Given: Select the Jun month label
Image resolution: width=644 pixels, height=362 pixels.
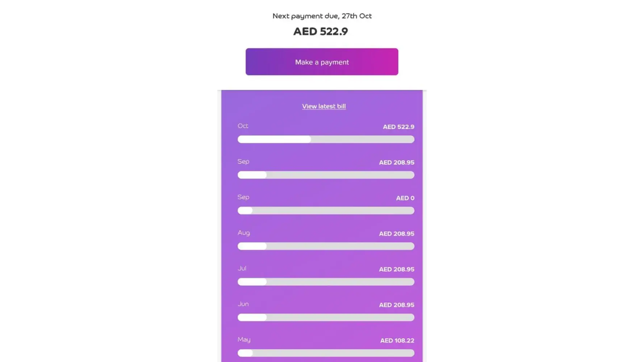Looking at the screenshot, I should [243, 304].
